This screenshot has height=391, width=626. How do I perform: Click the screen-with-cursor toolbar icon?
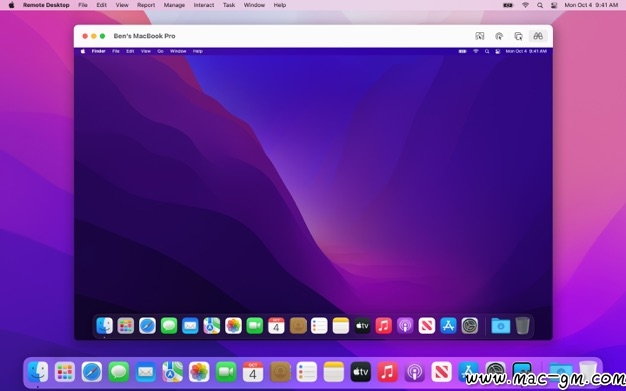coord(479,36)
